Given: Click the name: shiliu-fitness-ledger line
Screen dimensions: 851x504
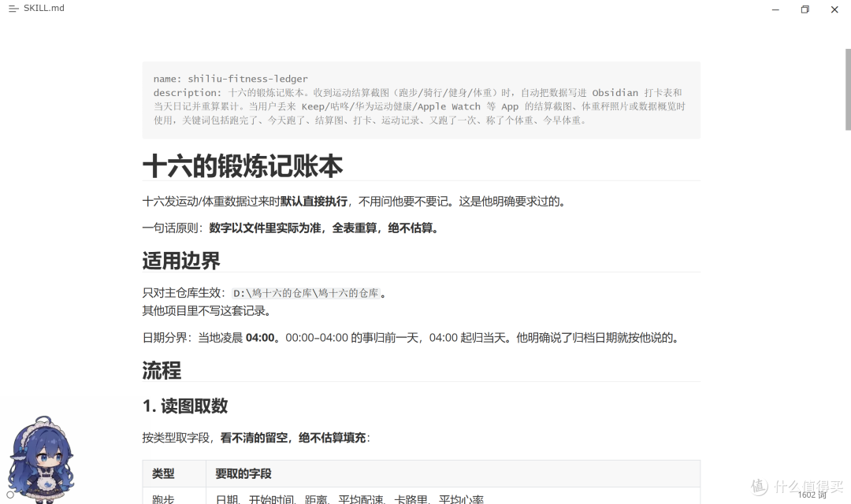Looking at the screenshot, I should [x=230, y=79].
